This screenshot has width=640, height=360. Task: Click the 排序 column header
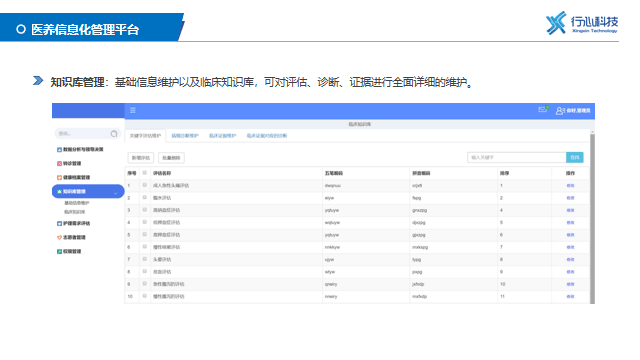(x=504, y=173)
